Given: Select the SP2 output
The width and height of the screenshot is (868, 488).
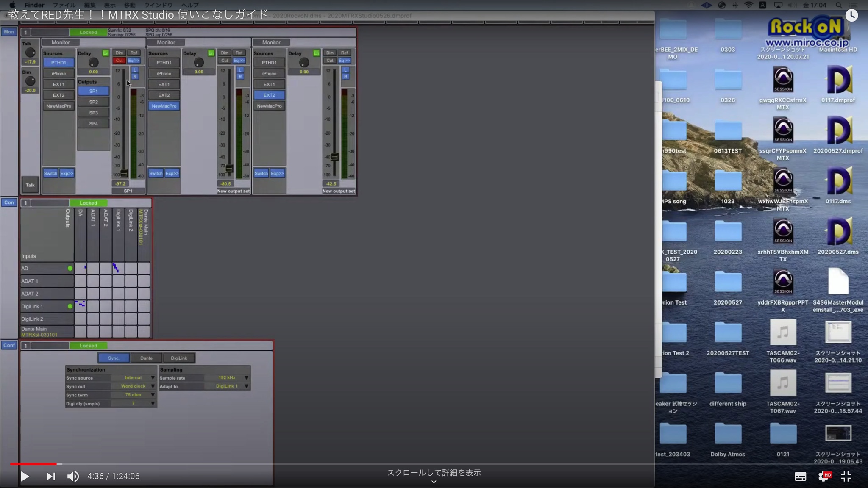Looking at the screenshot, I should point(93,102).
